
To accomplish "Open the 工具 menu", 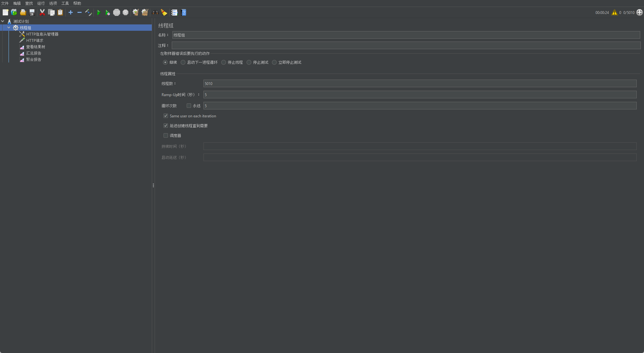I will (65, 3).
